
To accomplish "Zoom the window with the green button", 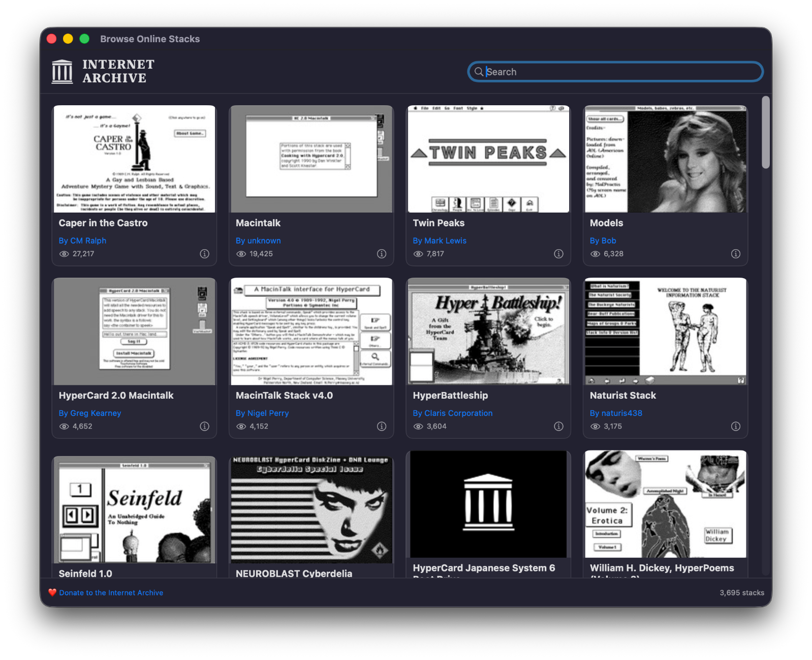I will tap(84, 39).
